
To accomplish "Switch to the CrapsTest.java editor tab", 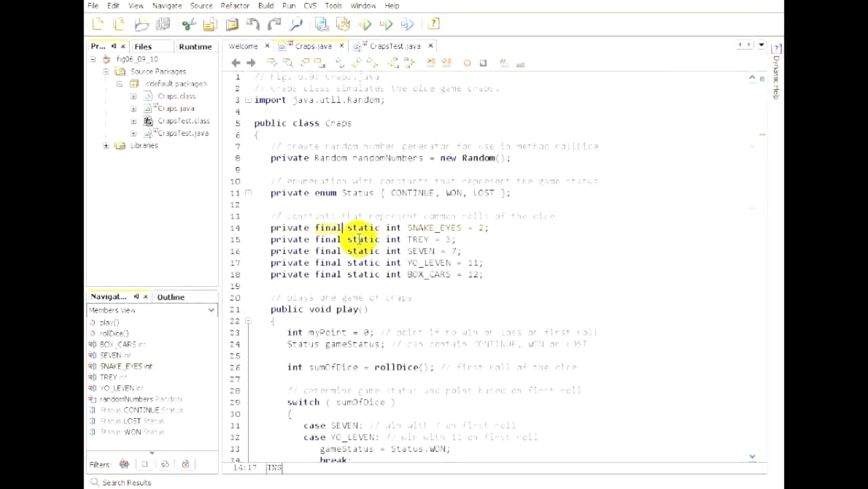I will [x=395, y=46].
